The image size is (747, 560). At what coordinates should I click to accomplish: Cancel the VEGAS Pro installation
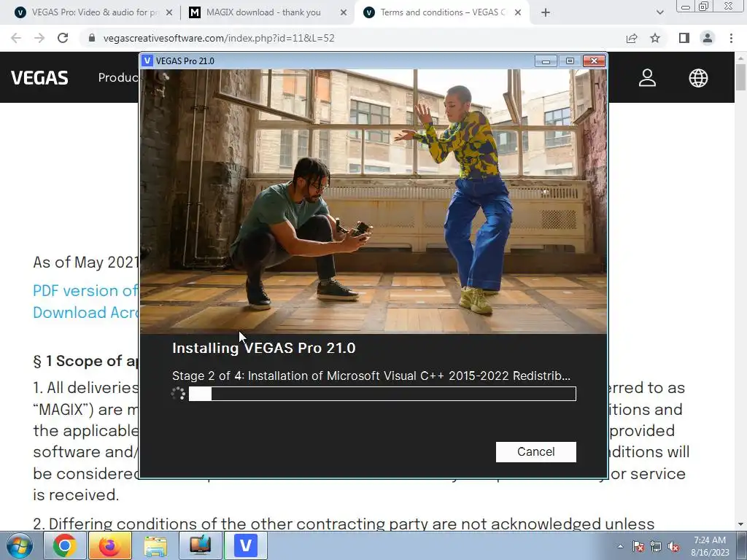[535, 451]
